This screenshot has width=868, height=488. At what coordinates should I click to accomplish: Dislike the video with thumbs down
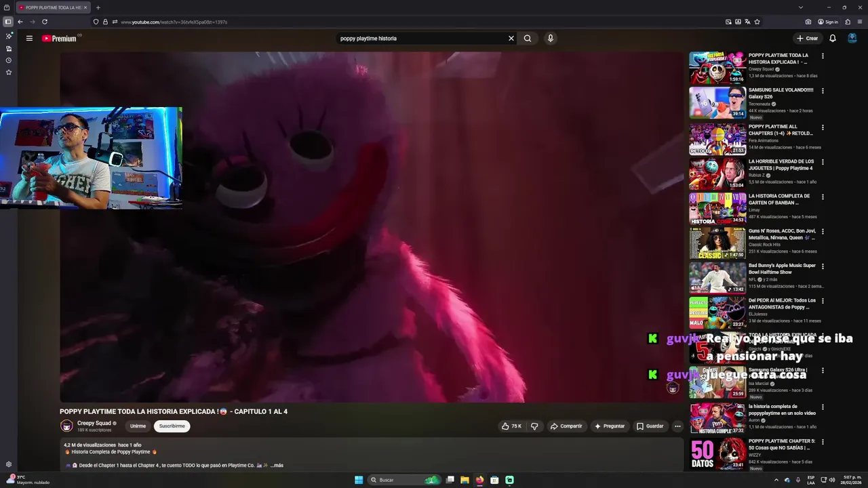[x=534, y=426]
